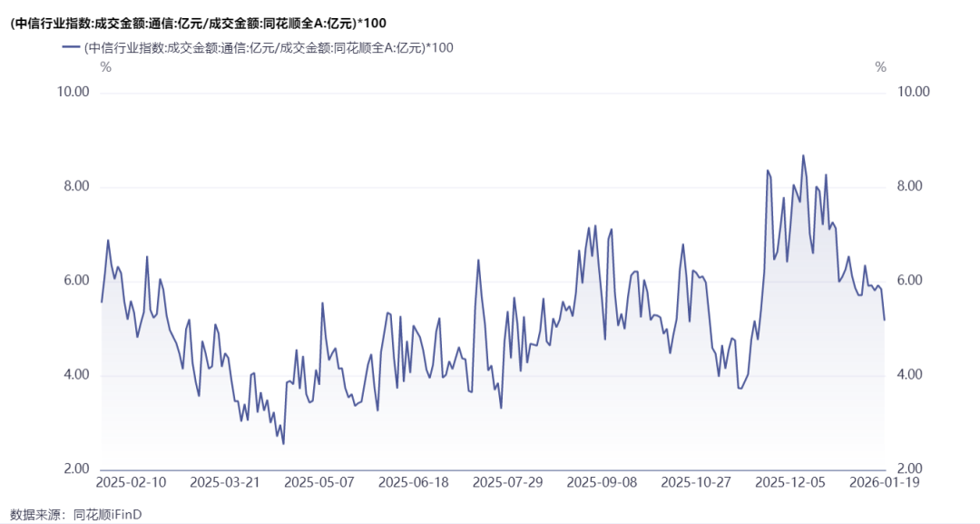The image size is (980, 524).
Task: Click the bold chart title above the legend
Action: tap(198, 24)
